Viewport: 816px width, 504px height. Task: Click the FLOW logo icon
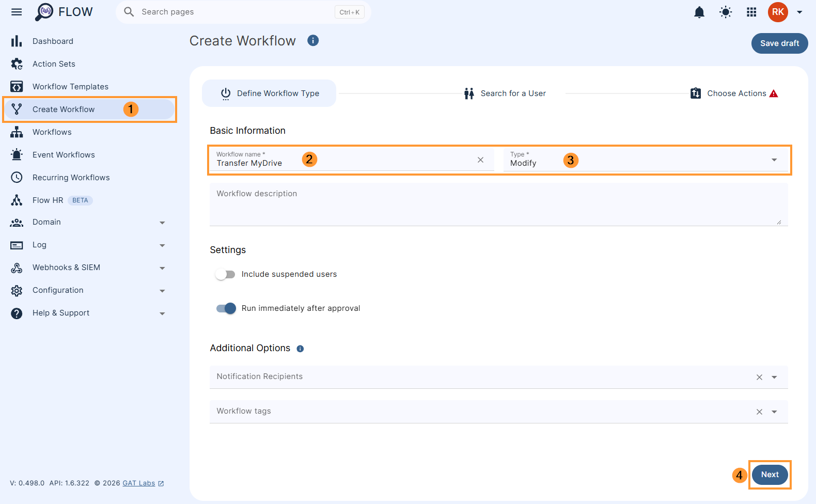tap(44, 12)
